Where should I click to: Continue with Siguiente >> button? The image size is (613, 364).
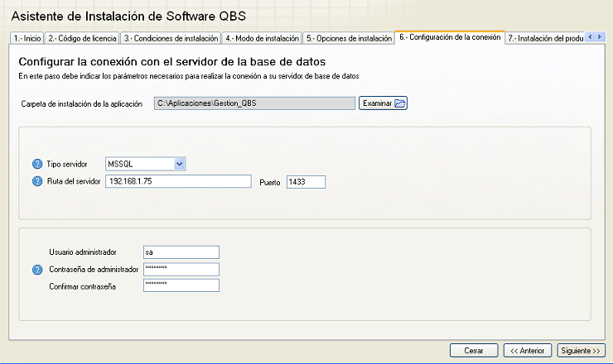coord(581,351)
